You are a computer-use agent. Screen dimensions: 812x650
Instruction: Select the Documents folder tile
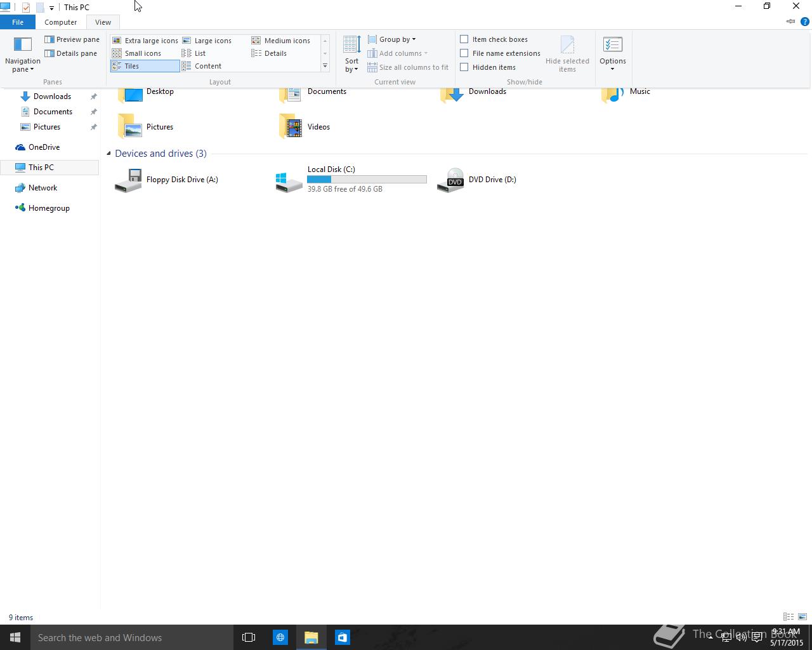click(313, 94)
